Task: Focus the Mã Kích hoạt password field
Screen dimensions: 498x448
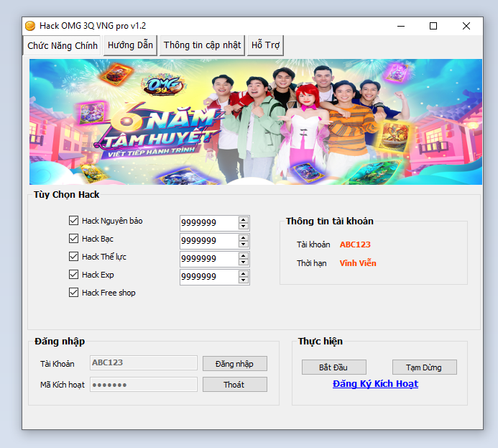Action: tap(143, 385)
